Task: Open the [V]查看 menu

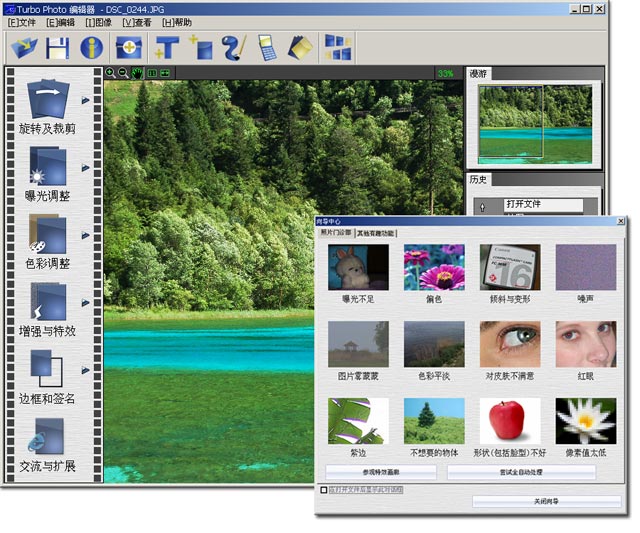Action: (137, 22)
